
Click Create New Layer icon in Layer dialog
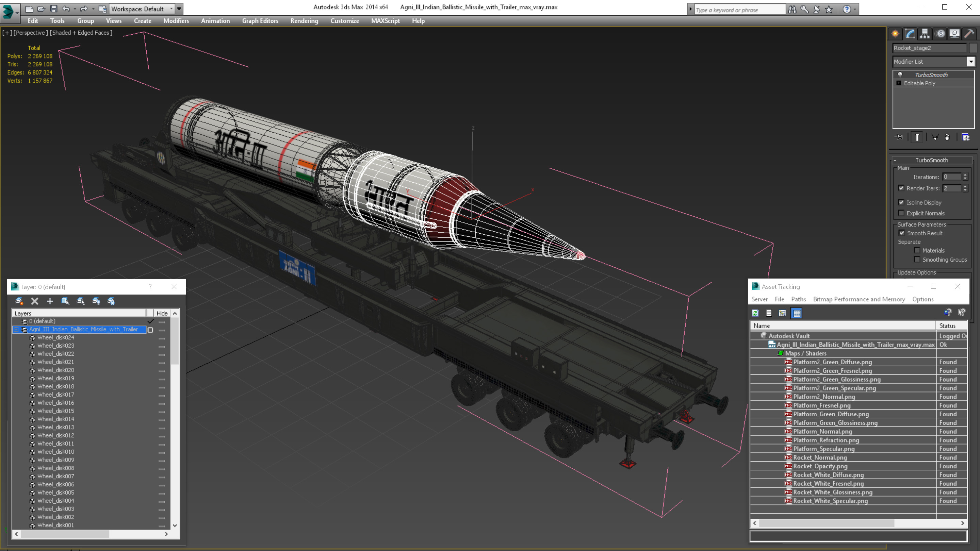[x=19, y=301]
